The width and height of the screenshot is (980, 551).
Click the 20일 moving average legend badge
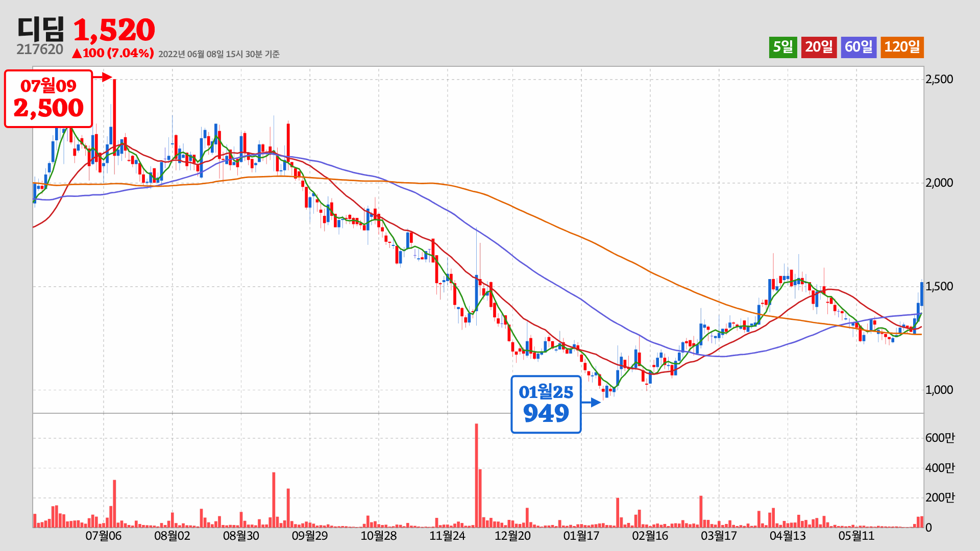(x=819, y=47)
